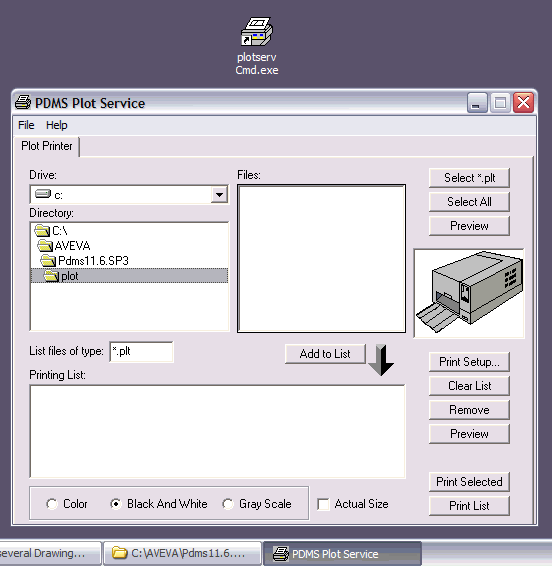Click the large printer illustration
The width and height of the screenshot is (552, 566).
click(x=469, y=293)
